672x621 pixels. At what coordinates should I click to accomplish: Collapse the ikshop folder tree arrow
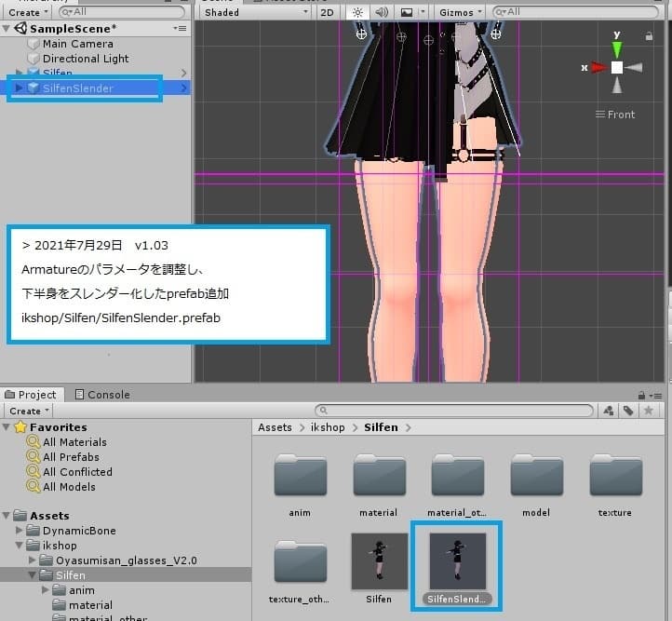tap(20, 546)
